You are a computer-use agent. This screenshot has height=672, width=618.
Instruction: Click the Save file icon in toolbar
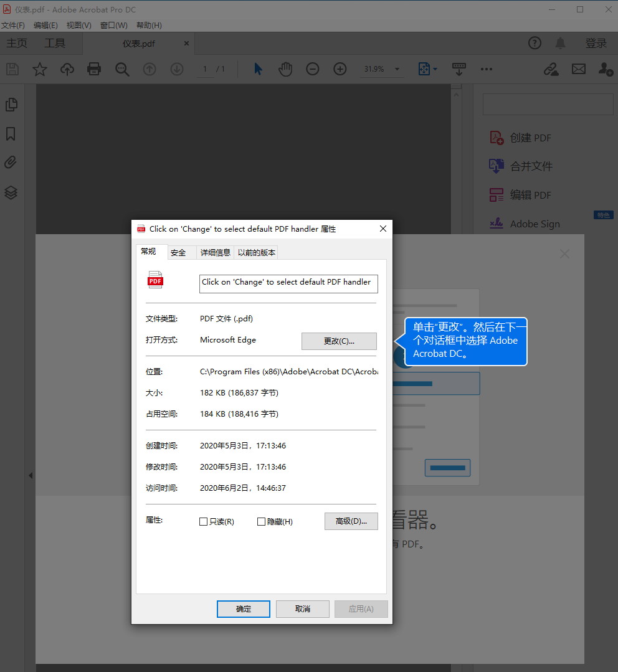tap(12, 69)
